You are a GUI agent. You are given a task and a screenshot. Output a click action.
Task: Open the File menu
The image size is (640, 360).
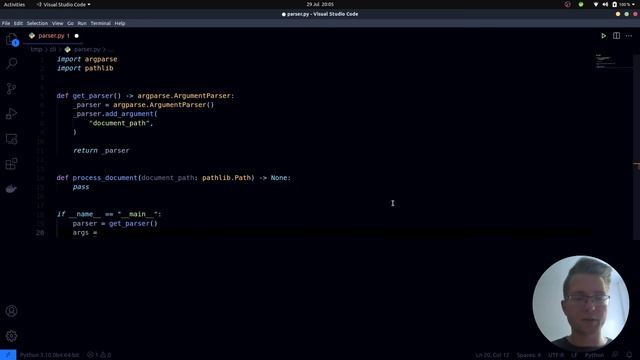point(6,23)
